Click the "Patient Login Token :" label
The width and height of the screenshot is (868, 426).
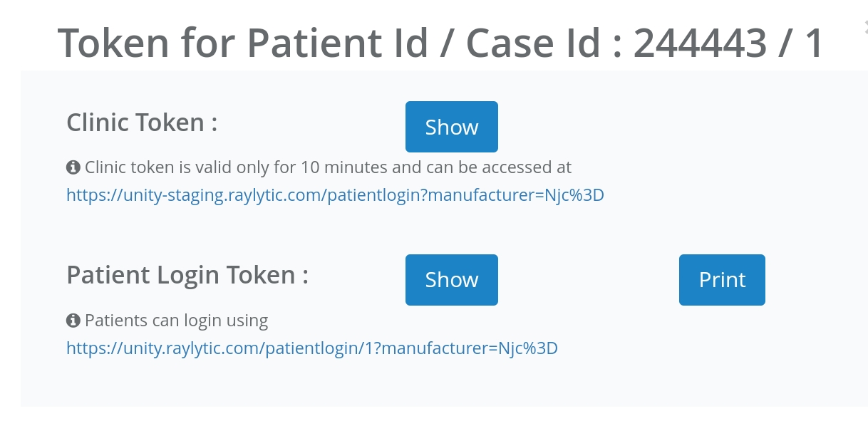pos(187,275)
